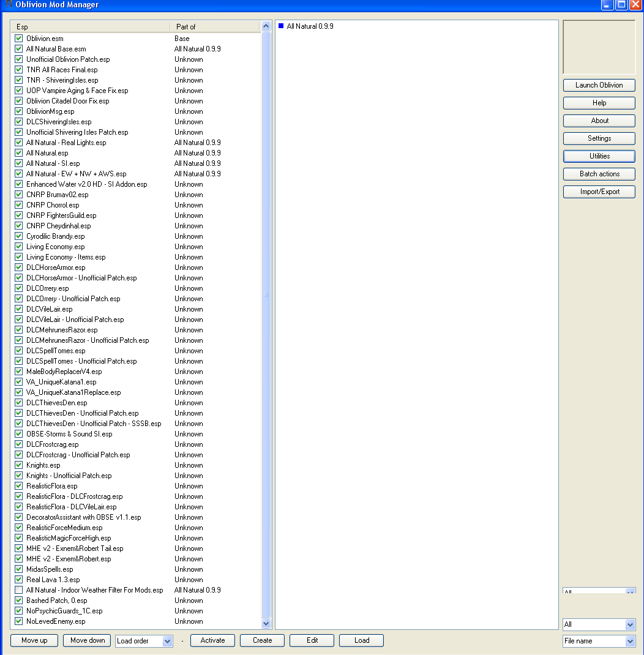The height and width of the screenshot is (655, 644).
Task: Select Bashed Patch, 0.esp in the list
Action: click(57, 601)
